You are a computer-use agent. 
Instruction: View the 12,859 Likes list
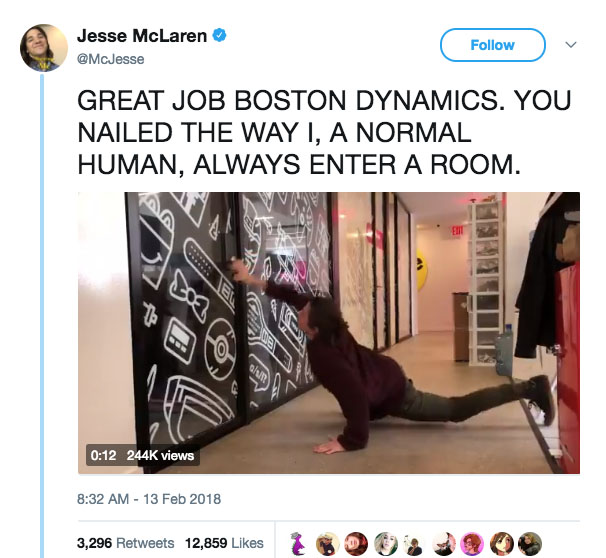224,543
